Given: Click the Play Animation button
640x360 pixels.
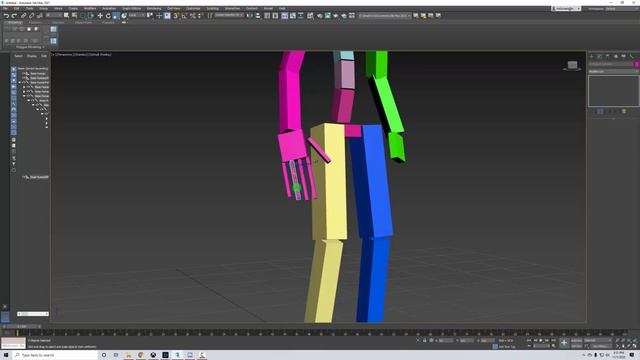Looking at the screenshot, I should point(541,340).
